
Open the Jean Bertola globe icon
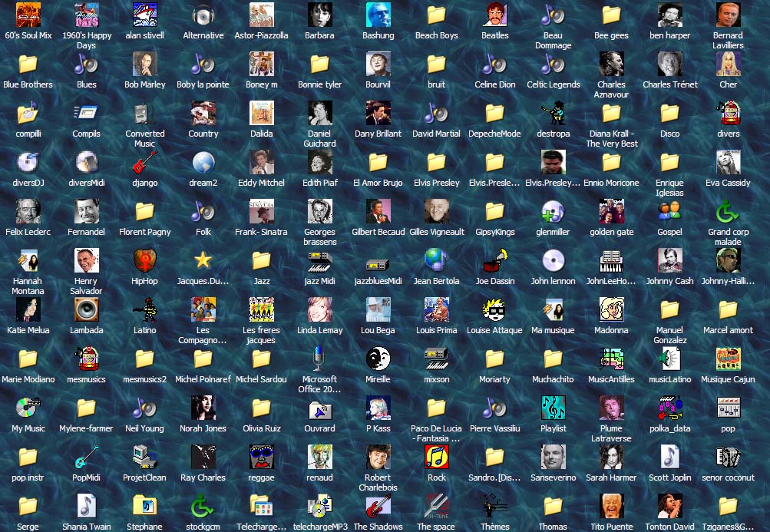coord(437,260)
